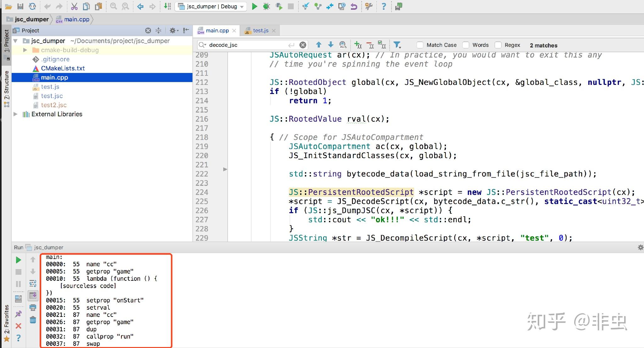Clear console output with the trash icon

pyautogui.click(x=33, y=320)
